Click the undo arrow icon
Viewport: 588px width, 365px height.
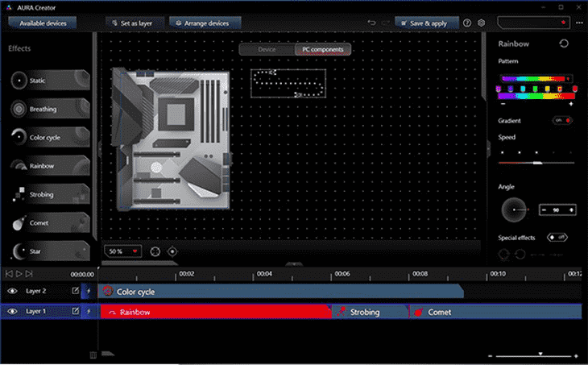[x=371, y=23]
